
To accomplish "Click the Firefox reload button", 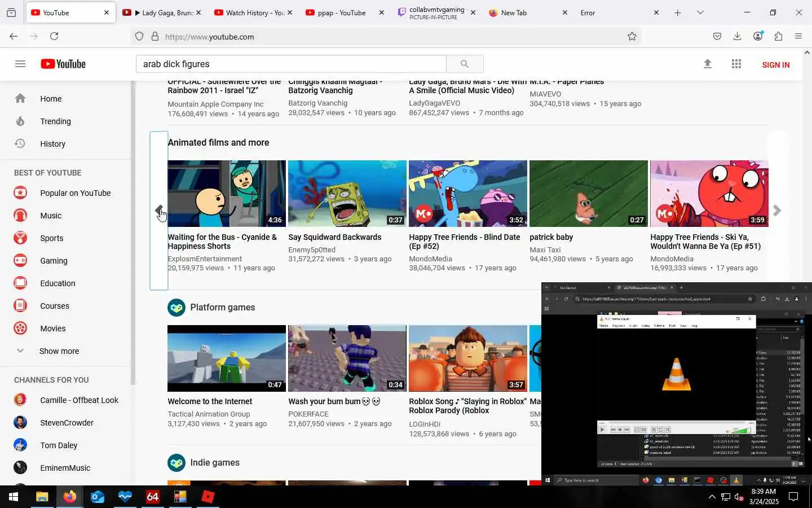I will (x=54, y=37).
